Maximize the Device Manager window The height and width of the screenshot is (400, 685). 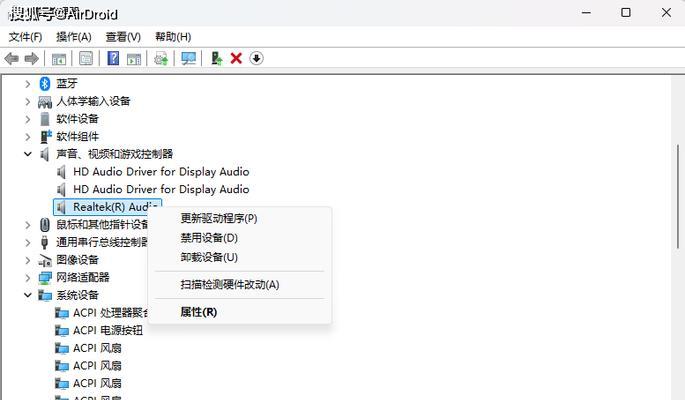tap(626, 13)
